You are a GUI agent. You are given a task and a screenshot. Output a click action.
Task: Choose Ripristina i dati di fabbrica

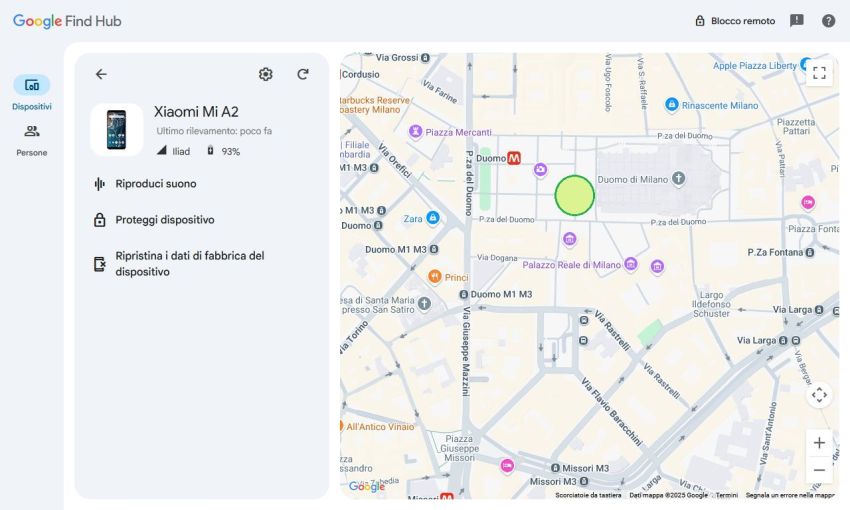[x=179, y=264]
